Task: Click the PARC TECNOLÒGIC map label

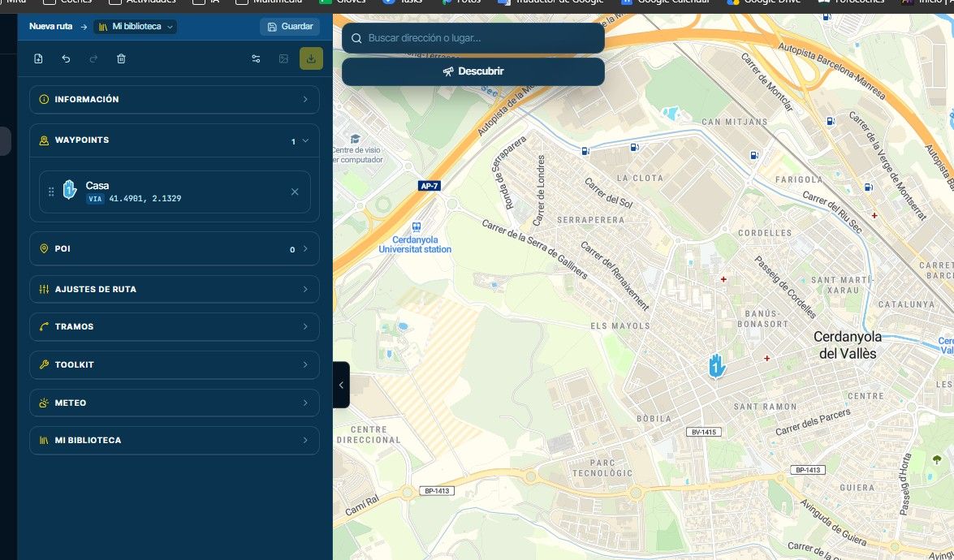Action: coord(602,467)
